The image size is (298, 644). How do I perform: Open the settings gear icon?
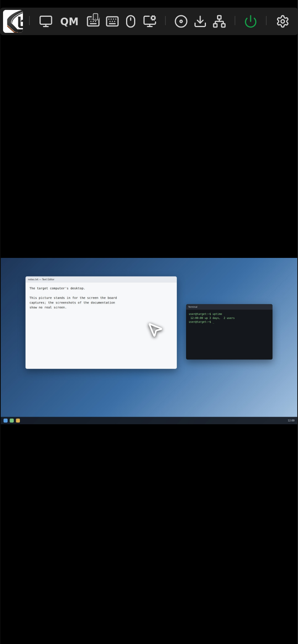click(283, 21)
